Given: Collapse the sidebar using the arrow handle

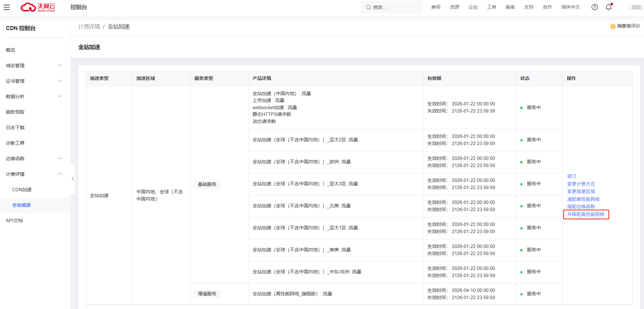Looking at the screenshot, I should 73,179.
